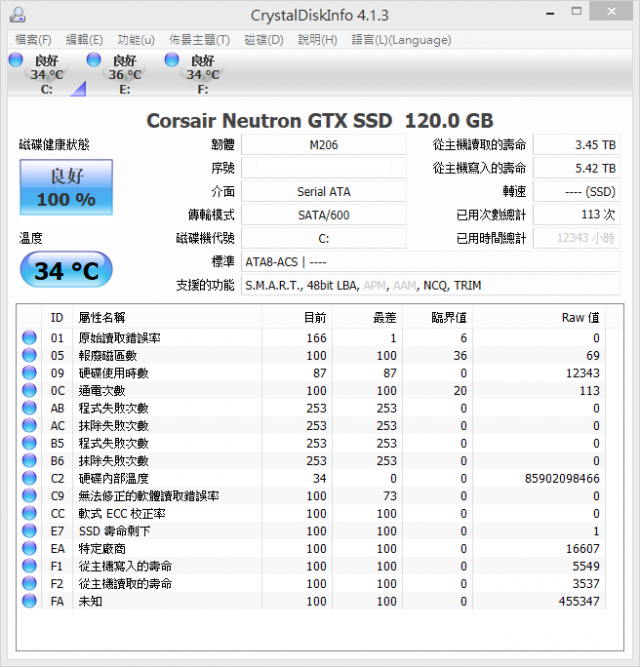Screen dimensions: 640x668
Task: Select the F: drive status button
Action: click(x=203, y=74)
